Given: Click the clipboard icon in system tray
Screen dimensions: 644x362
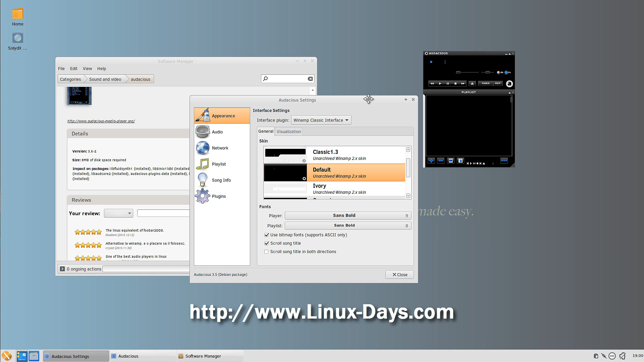Looking at the screenshot, I should click(596, 356).
